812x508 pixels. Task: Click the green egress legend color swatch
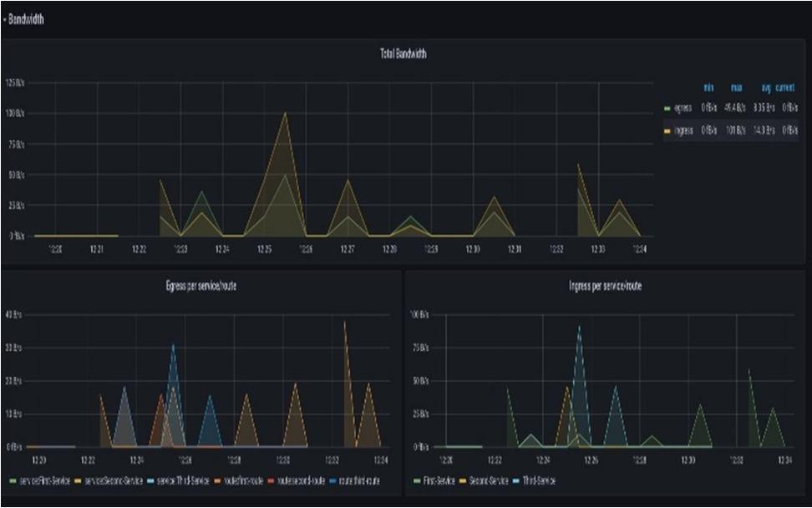click(x=667, y=109)
